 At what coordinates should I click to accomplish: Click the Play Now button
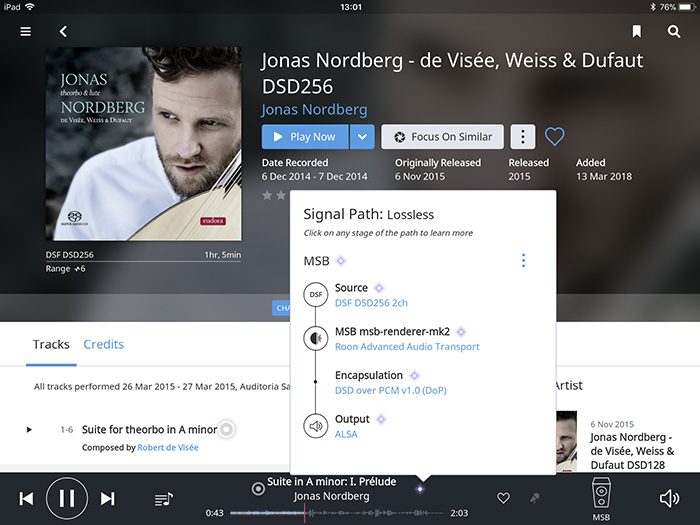click(305, 137)
